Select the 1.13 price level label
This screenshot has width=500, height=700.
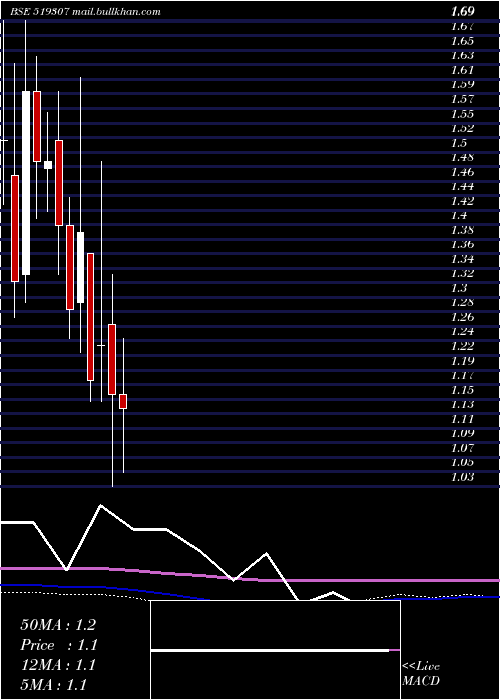[462, 404]
